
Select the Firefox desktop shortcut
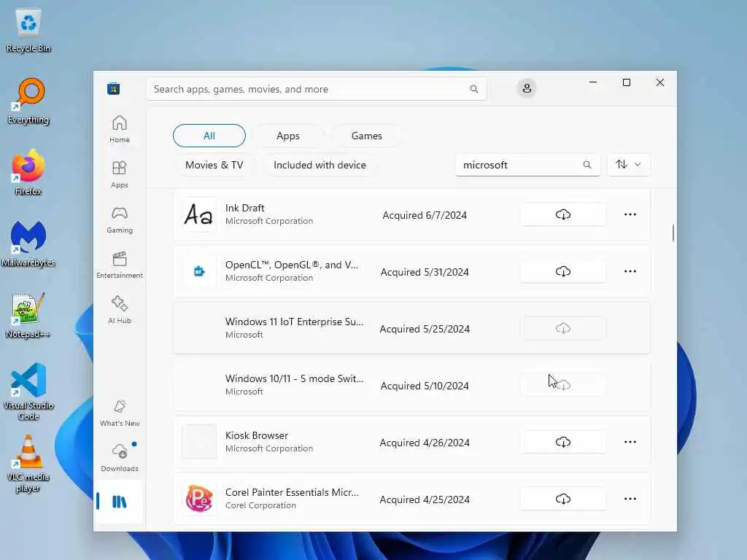[28, 172]
